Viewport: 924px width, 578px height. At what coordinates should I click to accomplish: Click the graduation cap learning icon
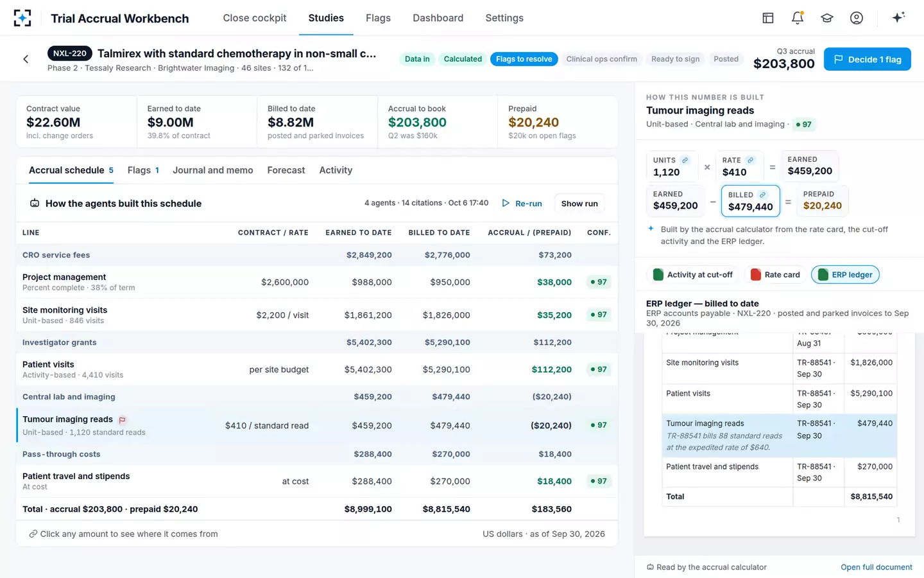coord(826,18)
